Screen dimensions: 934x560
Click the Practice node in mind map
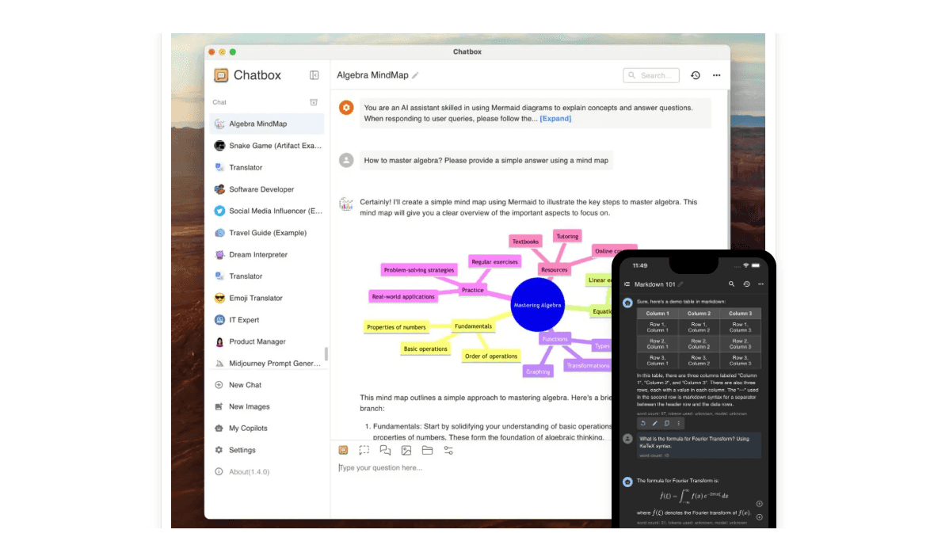[x=473, y=290]
